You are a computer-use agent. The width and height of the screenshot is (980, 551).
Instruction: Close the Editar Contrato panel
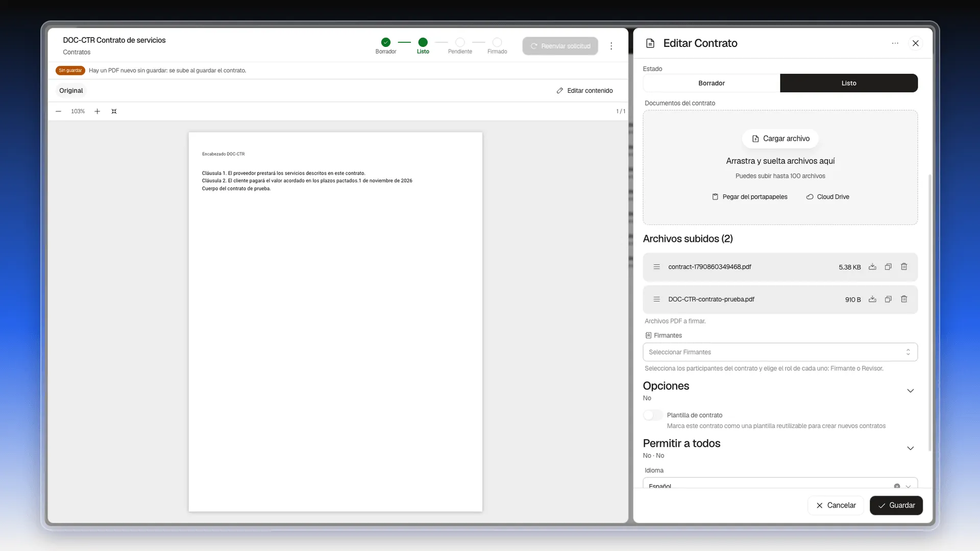[915, 43]
